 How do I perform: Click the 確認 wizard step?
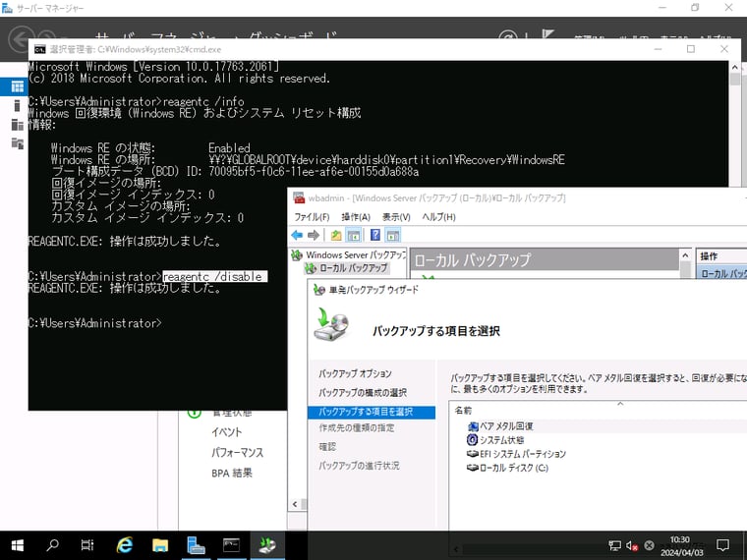click(327, 447)
